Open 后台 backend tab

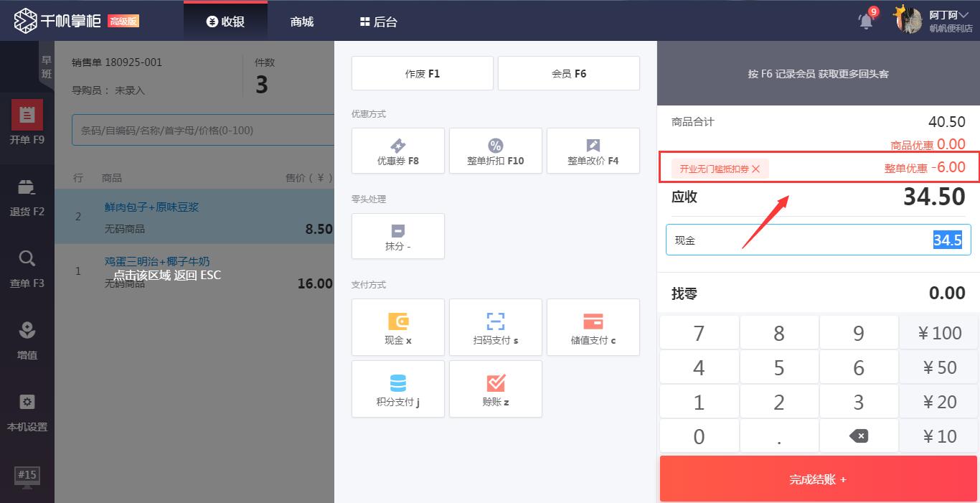tap(378, 22)
